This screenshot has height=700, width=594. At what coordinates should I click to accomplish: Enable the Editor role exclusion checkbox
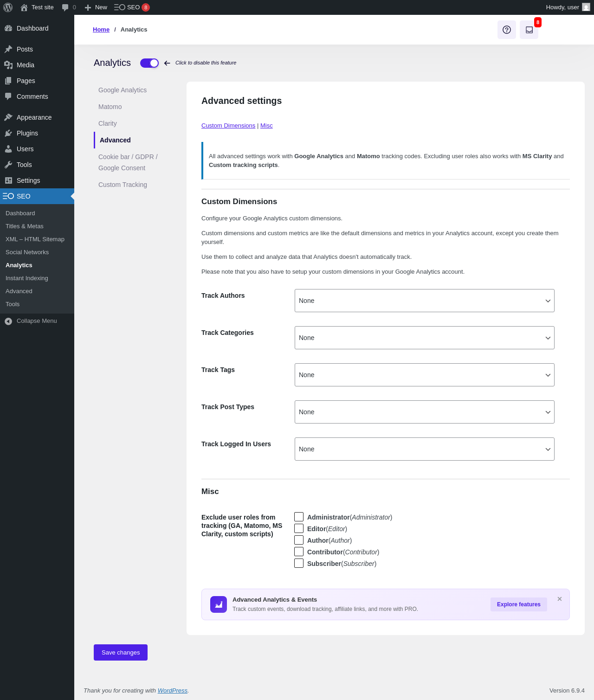[x=299, y=528]
